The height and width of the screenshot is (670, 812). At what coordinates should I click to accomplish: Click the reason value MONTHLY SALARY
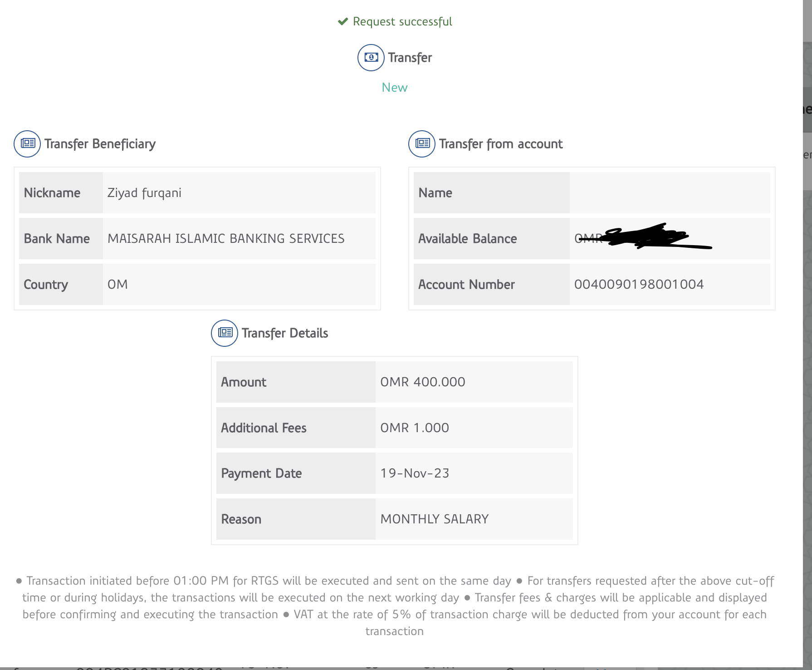434,519
